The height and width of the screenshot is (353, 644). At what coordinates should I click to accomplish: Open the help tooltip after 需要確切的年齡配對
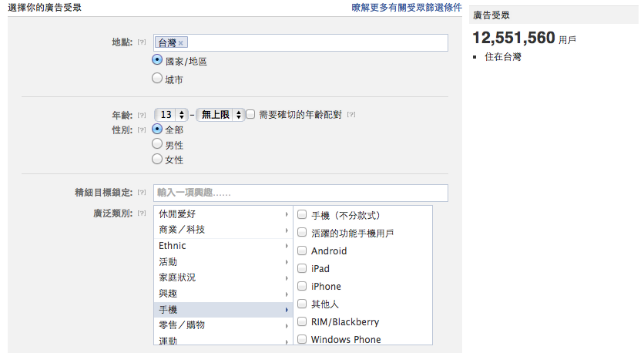pos(351,115)
